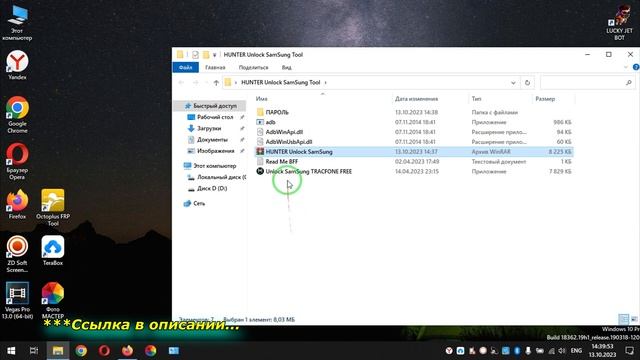
Task: Go up one folder level
Action: tap(216, 82)
